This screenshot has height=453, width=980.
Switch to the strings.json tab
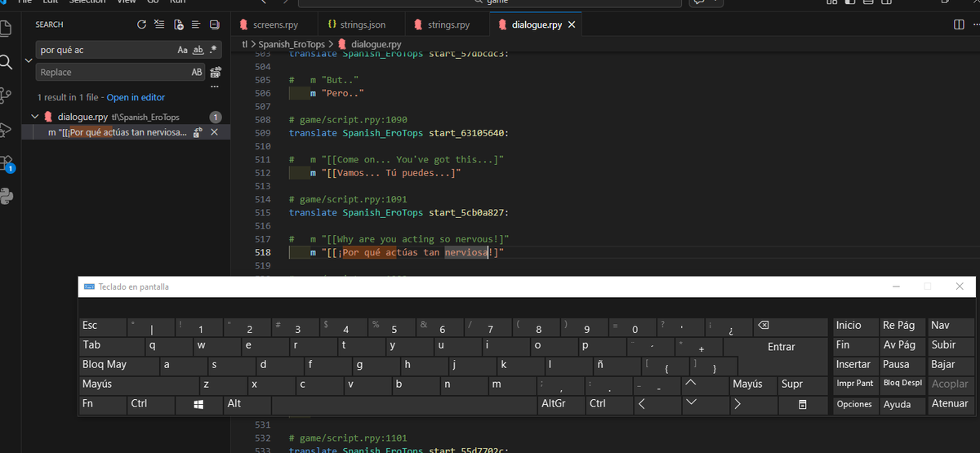tap(356, 24)
